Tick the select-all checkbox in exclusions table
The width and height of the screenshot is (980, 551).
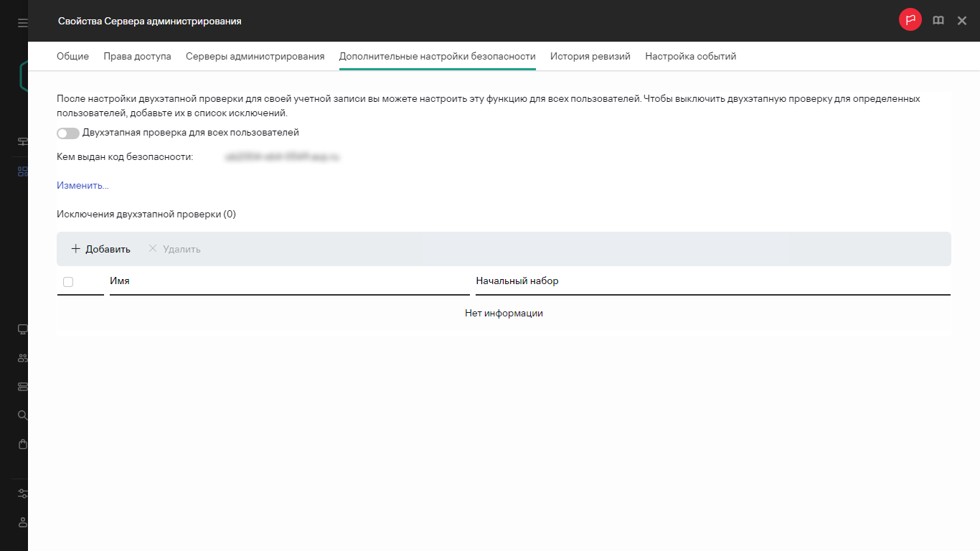point(68,282)
